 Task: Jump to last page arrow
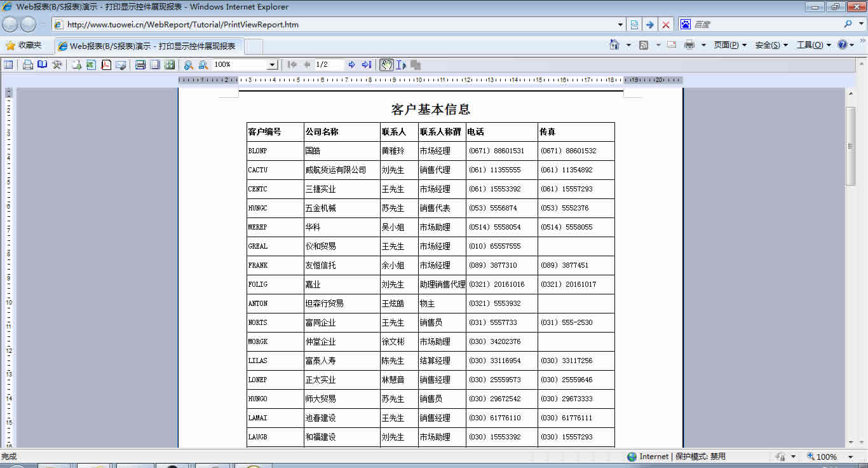(x=367, y=65)
